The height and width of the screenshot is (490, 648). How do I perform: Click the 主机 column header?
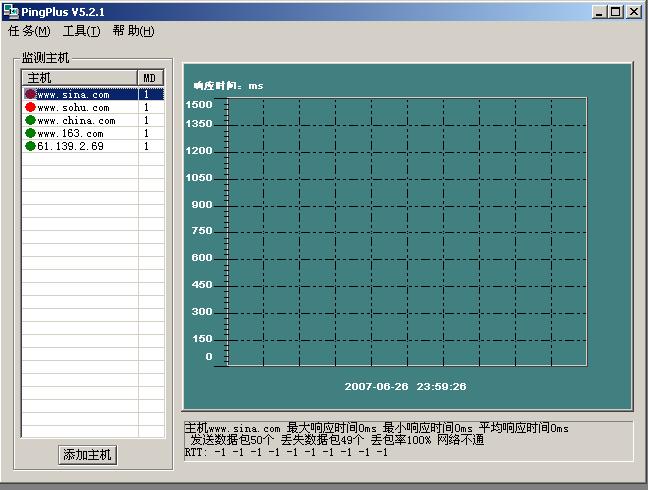(x=80, y=78)
